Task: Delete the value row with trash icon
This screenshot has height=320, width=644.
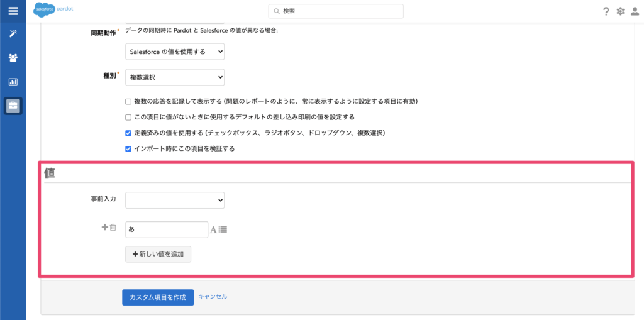Action: (113, 228)
